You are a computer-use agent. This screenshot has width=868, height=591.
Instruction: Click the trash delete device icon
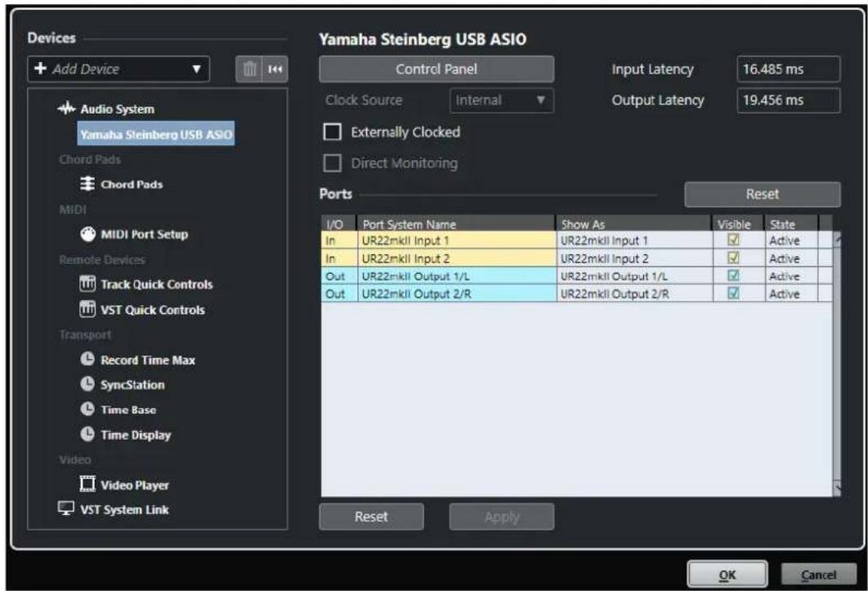tap(249, 69)
